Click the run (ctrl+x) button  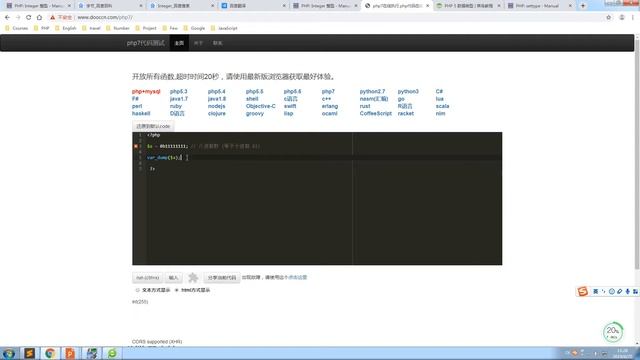(147, 278)
